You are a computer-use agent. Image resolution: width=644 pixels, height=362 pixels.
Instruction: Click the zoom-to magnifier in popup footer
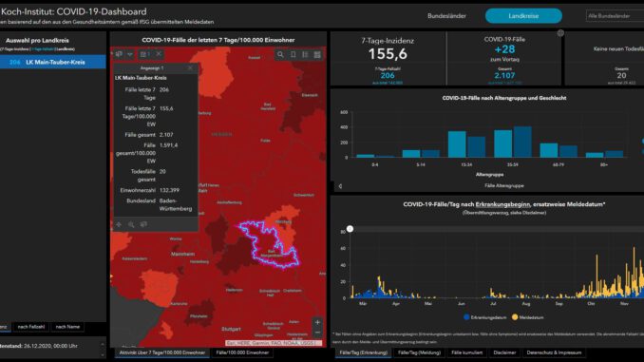coord(131,224)
